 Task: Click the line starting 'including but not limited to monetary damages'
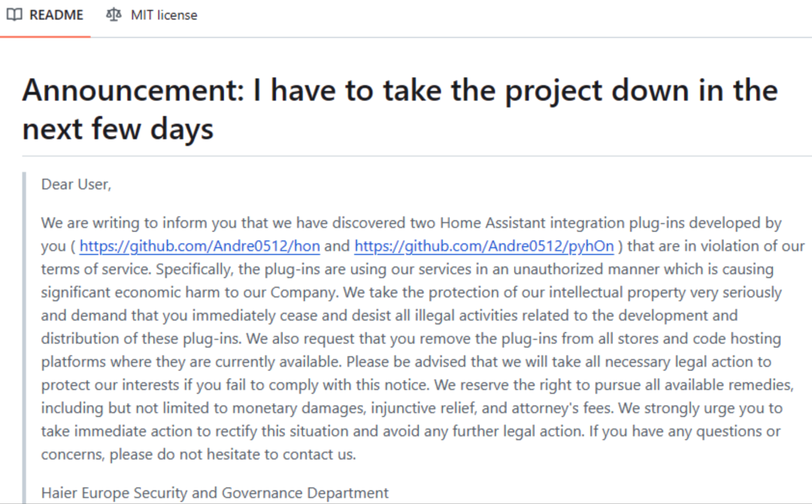click(x=412, y=409)
